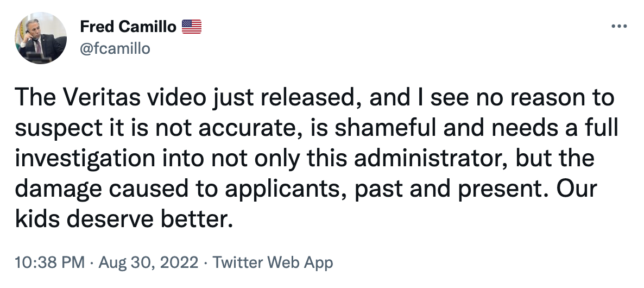Click the American flag emoji beside the name
The image size is (644, 288).
point(191,26)
